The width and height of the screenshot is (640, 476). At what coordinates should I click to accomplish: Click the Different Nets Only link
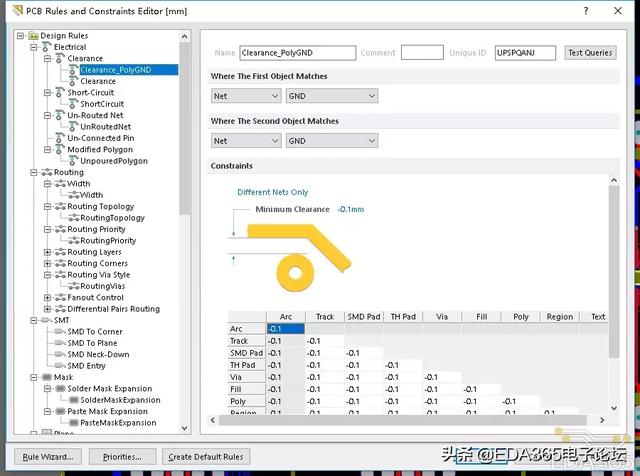[x=273, y=192]
